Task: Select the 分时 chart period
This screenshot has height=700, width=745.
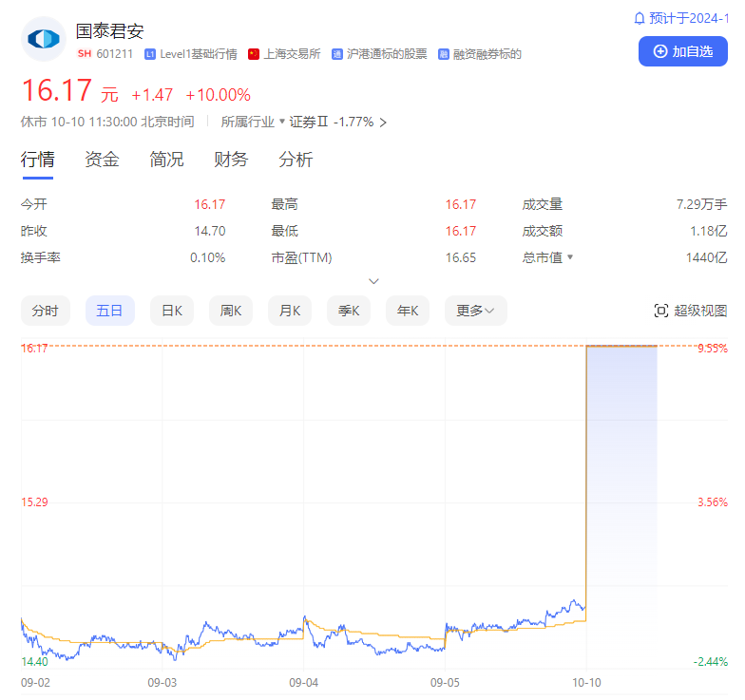Action: point(45,311)
